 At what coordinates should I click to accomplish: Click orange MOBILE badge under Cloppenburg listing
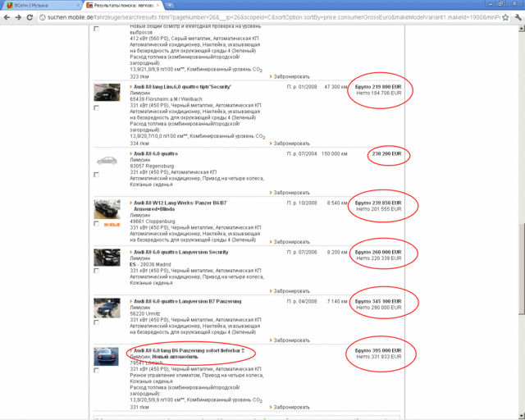coord(112,225)
